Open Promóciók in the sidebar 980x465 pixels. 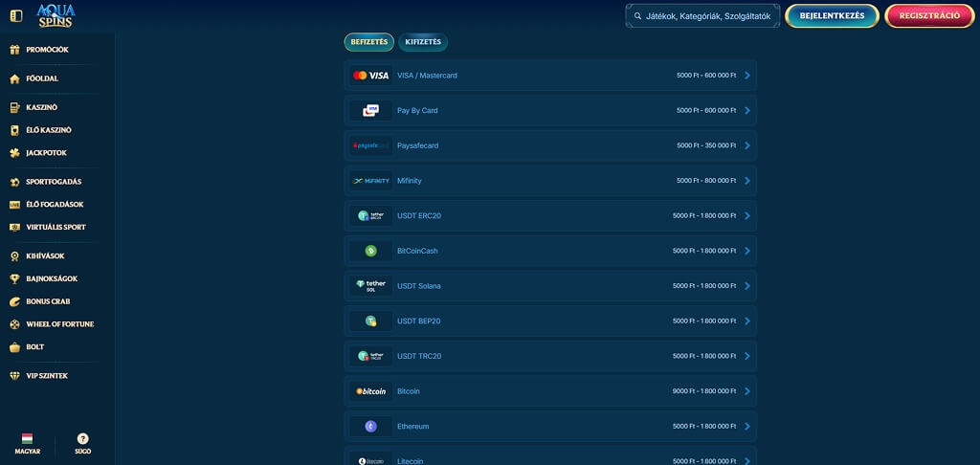click(47, 50)
